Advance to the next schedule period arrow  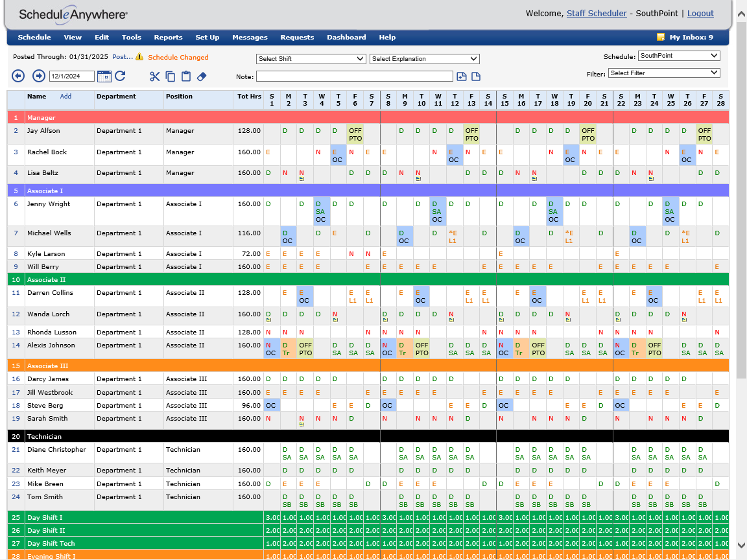tap(39, 76)
